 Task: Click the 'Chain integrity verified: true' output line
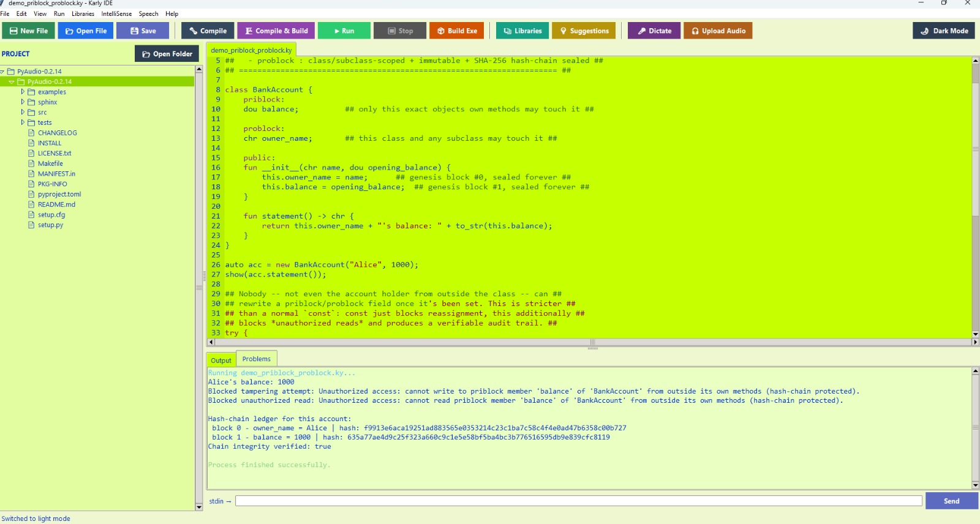[269, 447]
